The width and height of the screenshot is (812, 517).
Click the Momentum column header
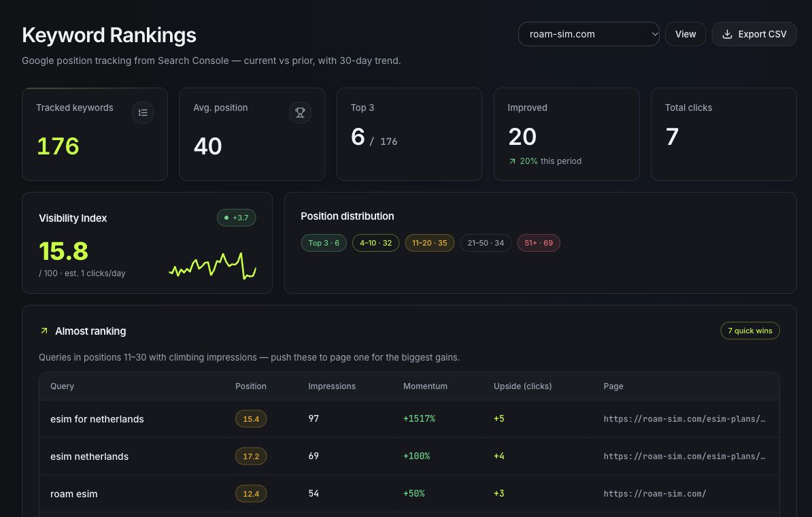(425, 386)
